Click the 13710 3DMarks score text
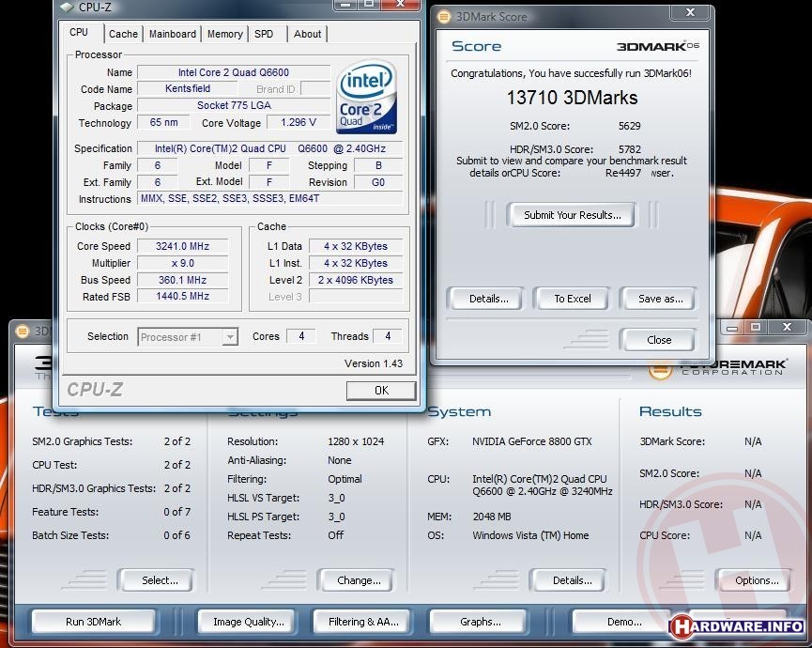 572,98
